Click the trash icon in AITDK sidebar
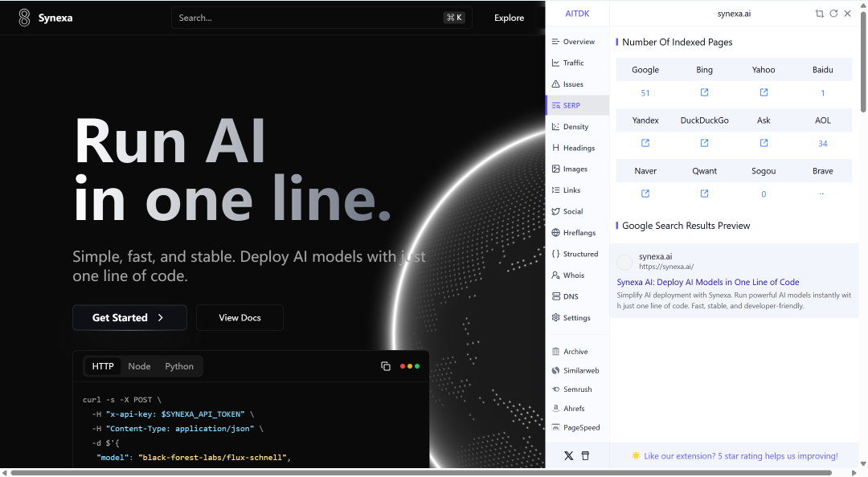The image size is (868, 477). coord(585,456)
